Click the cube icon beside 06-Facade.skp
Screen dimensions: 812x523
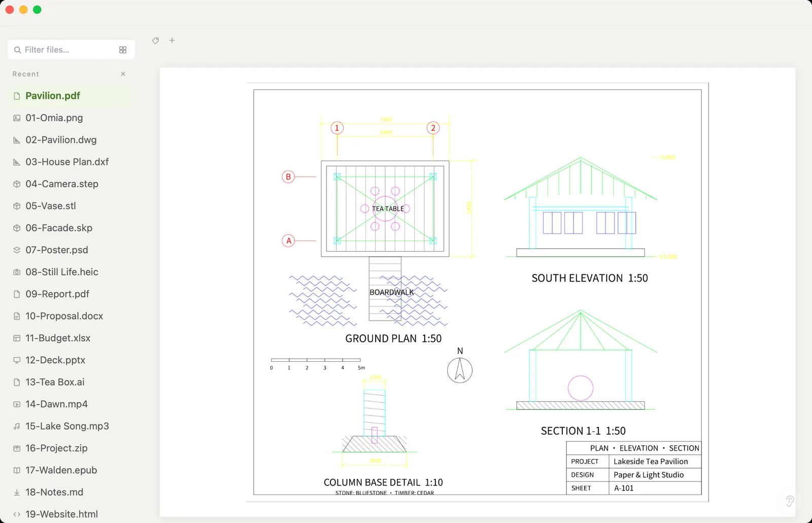[x=17, y=228]
